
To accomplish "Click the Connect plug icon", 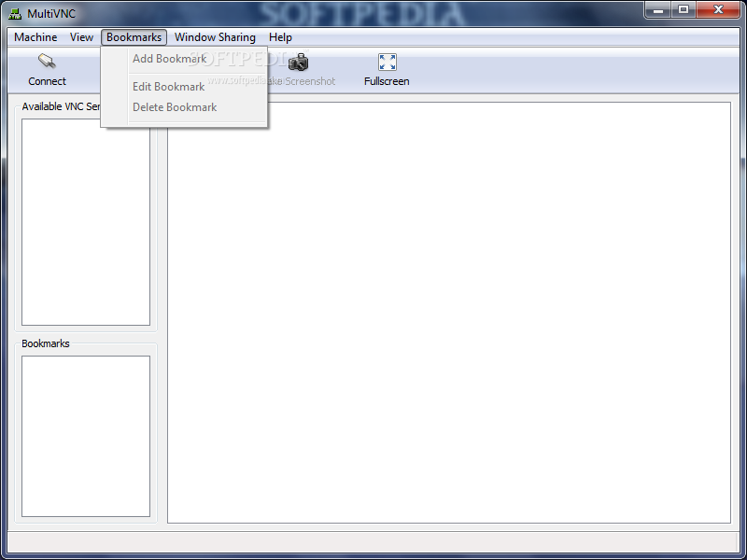I will coord(47,62).
